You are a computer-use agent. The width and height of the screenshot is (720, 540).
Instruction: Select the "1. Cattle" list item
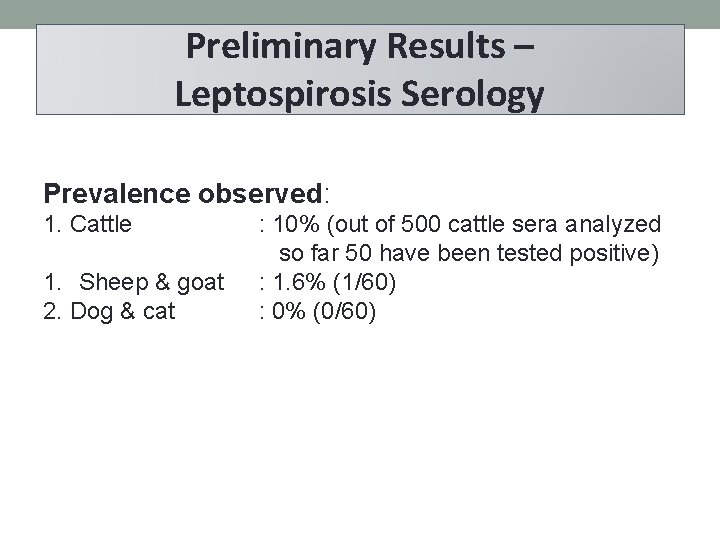(88, 224)
